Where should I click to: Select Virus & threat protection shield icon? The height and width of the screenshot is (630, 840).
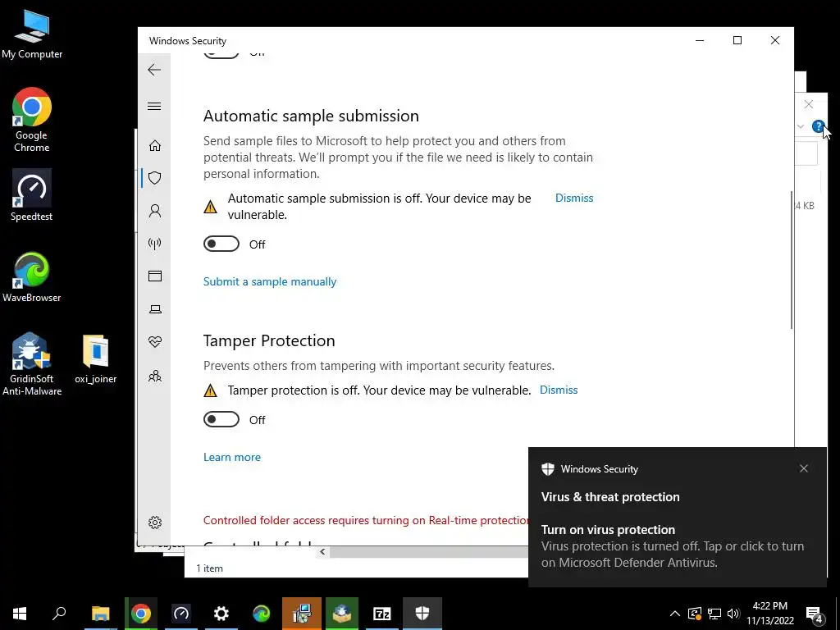coord(155,178)
